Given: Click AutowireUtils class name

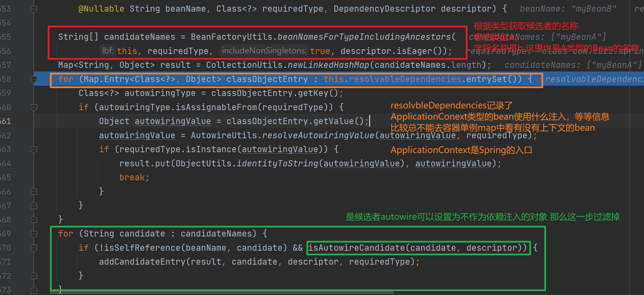Looking at the screenshot, I should [x=224, y=135].
